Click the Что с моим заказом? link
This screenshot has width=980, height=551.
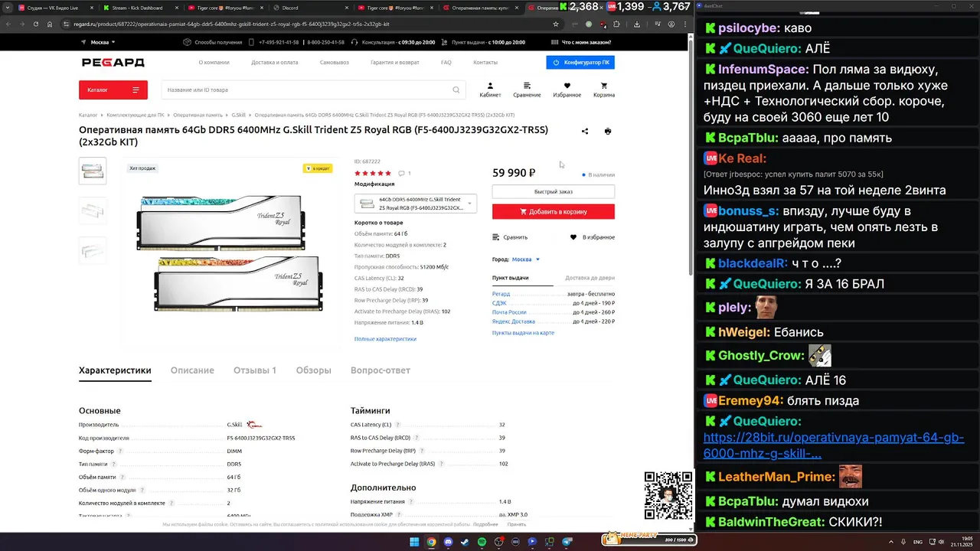point(580,42)
